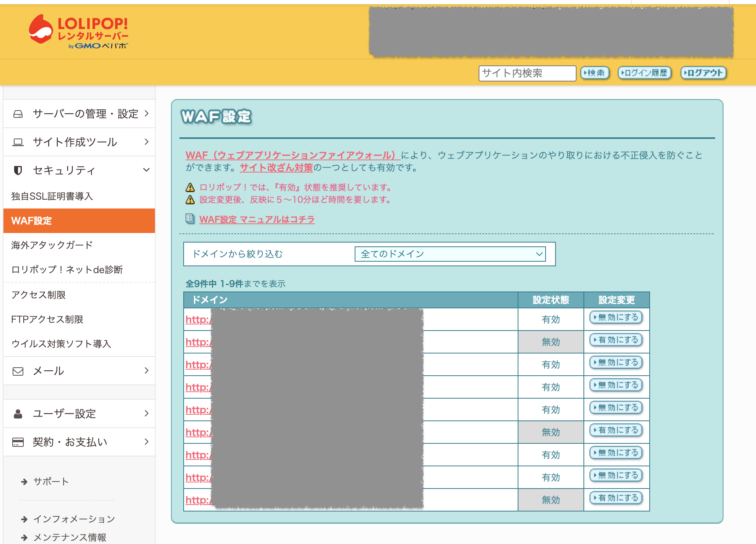Click the manual book icon beside WAF設定 マニュアル
This screenshot has width=756, height=544.
point(189,218)
